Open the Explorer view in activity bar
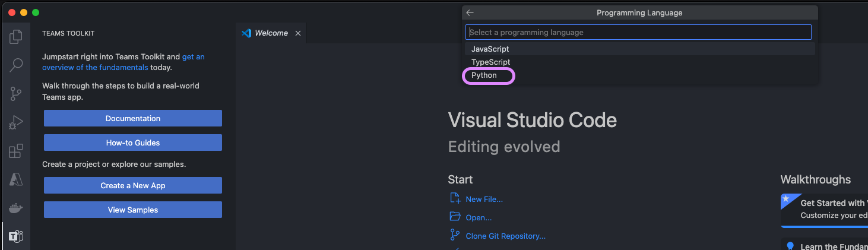The width and height of the screenshot is (868, 250). coord(16,37)
